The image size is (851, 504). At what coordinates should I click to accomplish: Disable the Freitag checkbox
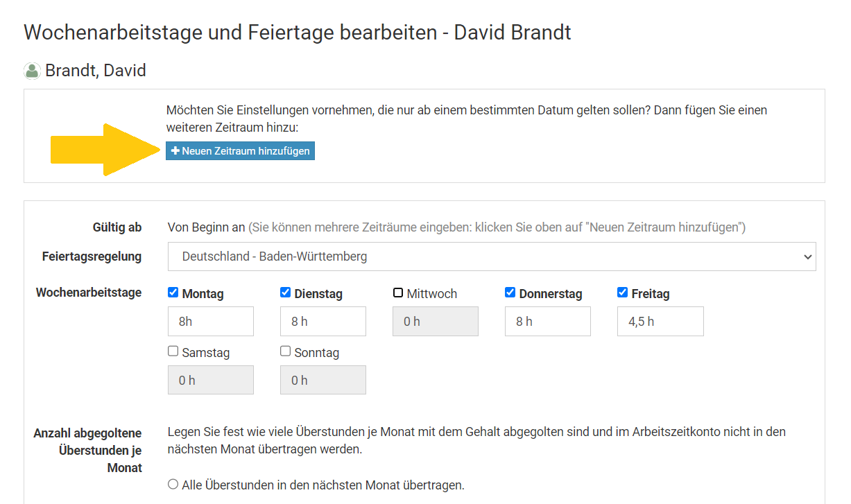click(x=622, y=293)
